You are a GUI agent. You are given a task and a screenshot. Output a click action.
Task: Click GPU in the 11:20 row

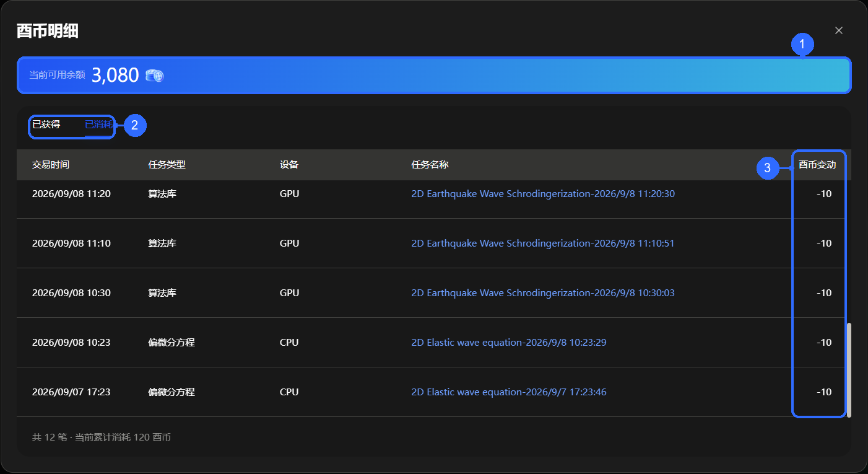coord(289,194)
